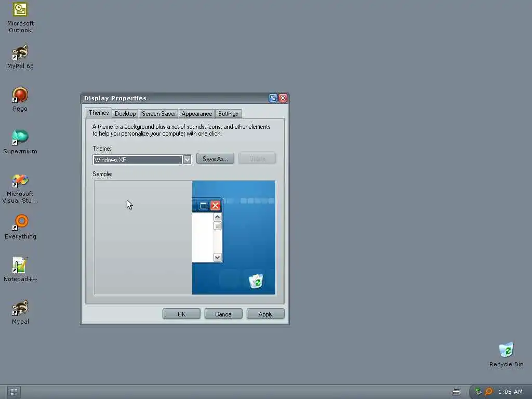Select the Pego desktop shortcut
Image resolution: width=532 pixels, height=399 pixels.
click(20, 99)
